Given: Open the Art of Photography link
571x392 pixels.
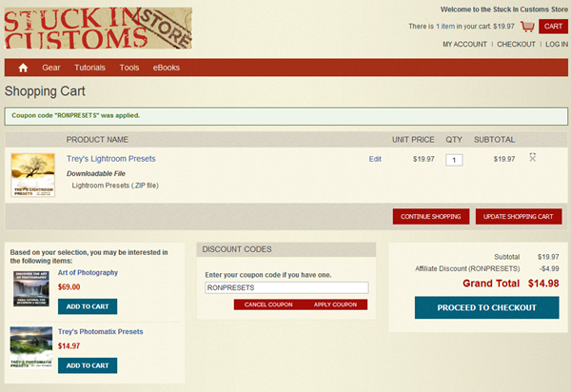Looking at the screenshot, I should coord(88,273).
